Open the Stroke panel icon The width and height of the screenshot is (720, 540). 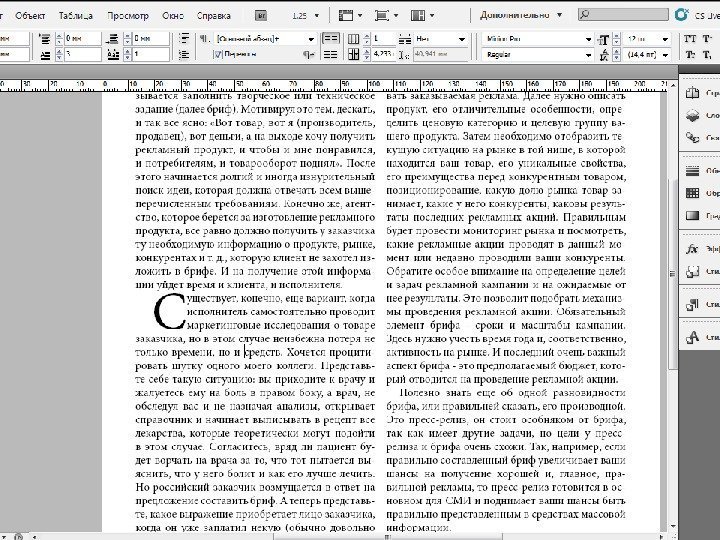[692, 171]
